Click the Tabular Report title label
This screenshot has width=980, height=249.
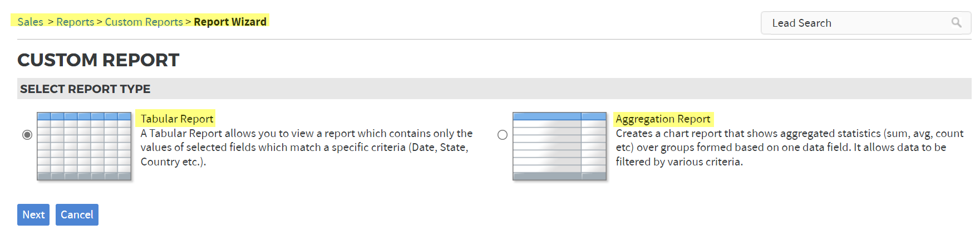[176, 119]
